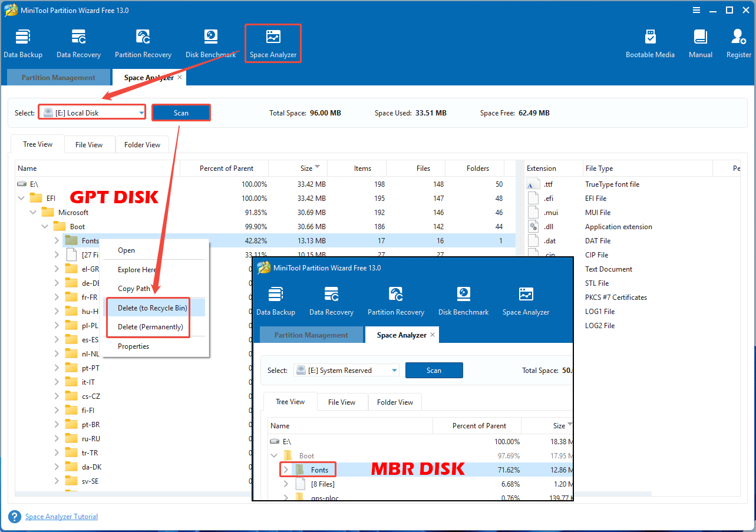
Task: Open the drive selection dropdown
Action: 140,112
